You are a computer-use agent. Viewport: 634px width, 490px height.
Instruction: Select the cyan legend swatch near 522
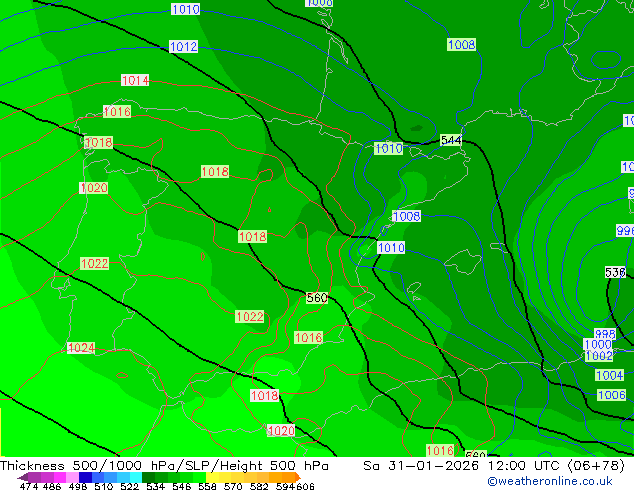click(136, 477)
